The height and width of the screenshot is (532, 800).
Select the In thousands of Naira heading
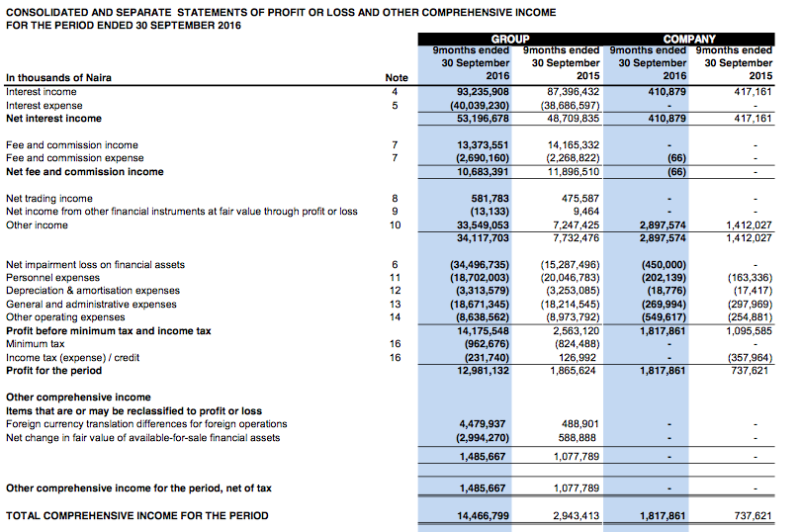(58, 77)
